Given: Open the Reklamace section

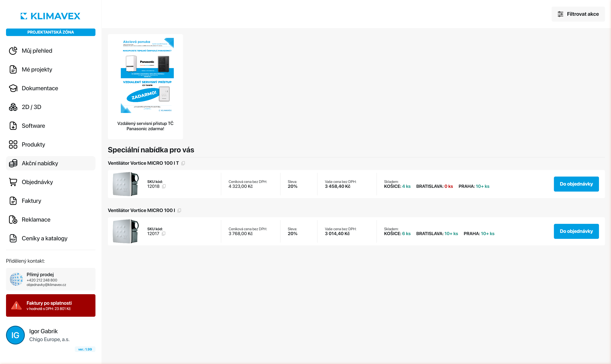Looking at the screenshot, I should (51, 220).
